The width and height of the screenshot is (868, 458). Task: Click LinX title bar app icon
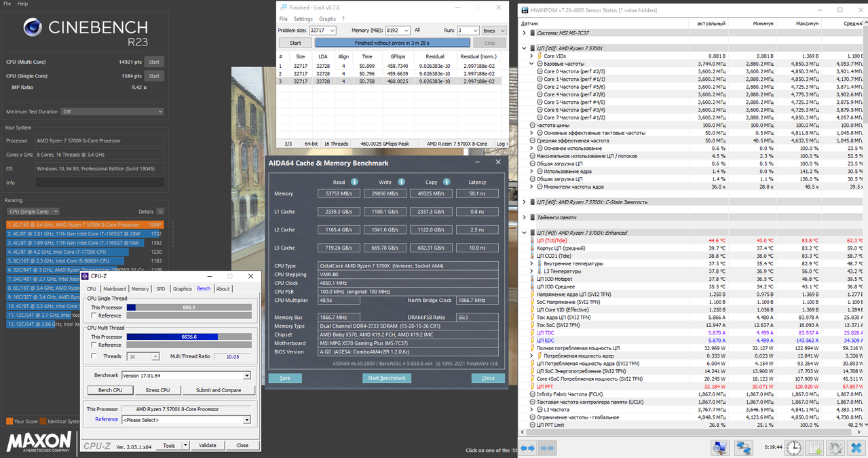click(282, 7)
